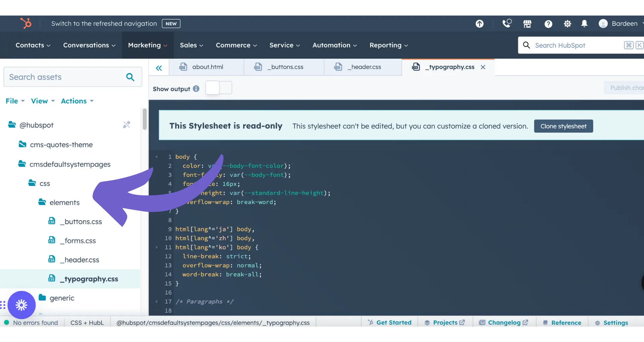Open the Conversations menu

pyautogui.click(x=89, y=45)
